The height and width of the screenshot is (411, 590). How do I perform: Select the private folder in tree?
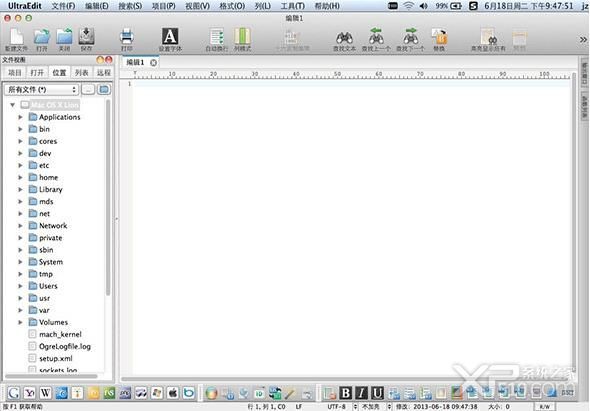click(x=50, y=238)
